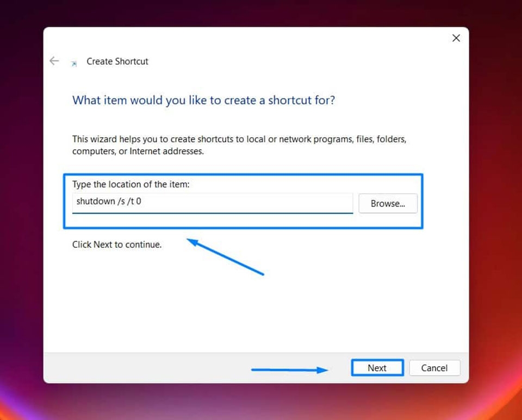Focus the item location text field

(213, 203)
